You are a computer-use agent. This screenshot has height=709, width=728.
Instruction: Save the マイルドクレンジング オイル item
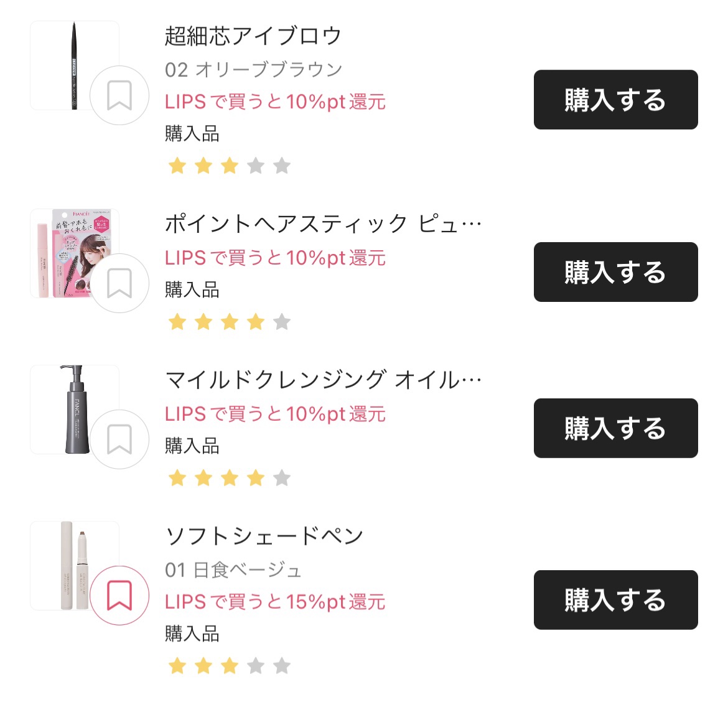[119, 439]
